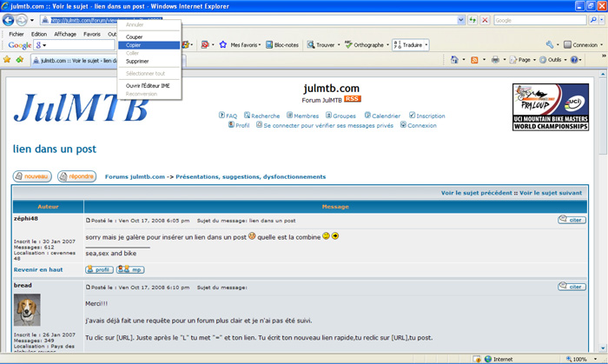
Task: Click the répondre reply button
Action: click(76, 176)
